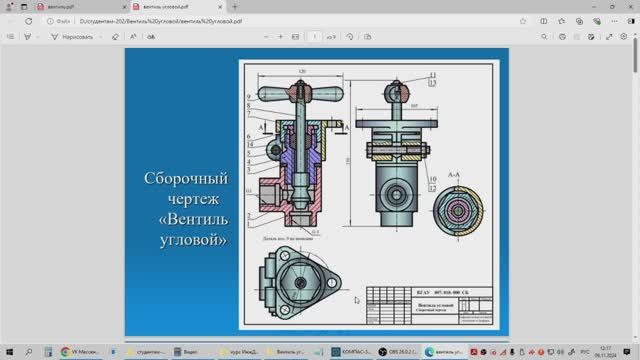This screenshot has height=360, width=640.
Task: Open the taskbar clock and date
Action: point(606,351)
